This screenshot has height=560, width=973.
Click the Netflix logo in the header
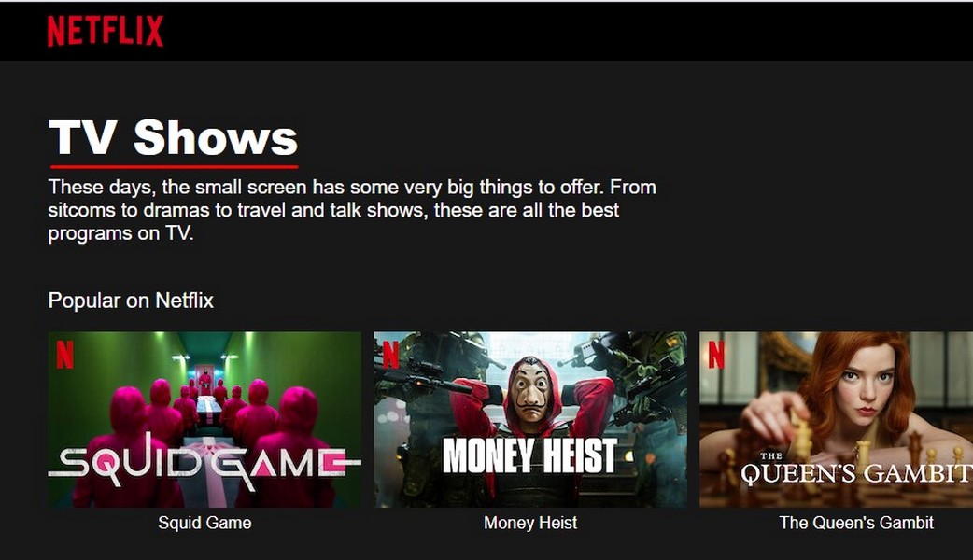pos(106,31)
